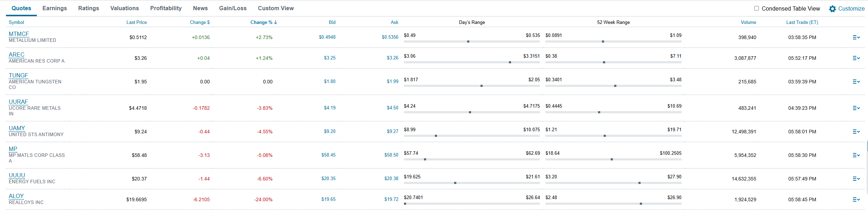This screenshot has height=210, width=868.
Task: Open row actions menu for UURAF
Action: coord(856,108)
